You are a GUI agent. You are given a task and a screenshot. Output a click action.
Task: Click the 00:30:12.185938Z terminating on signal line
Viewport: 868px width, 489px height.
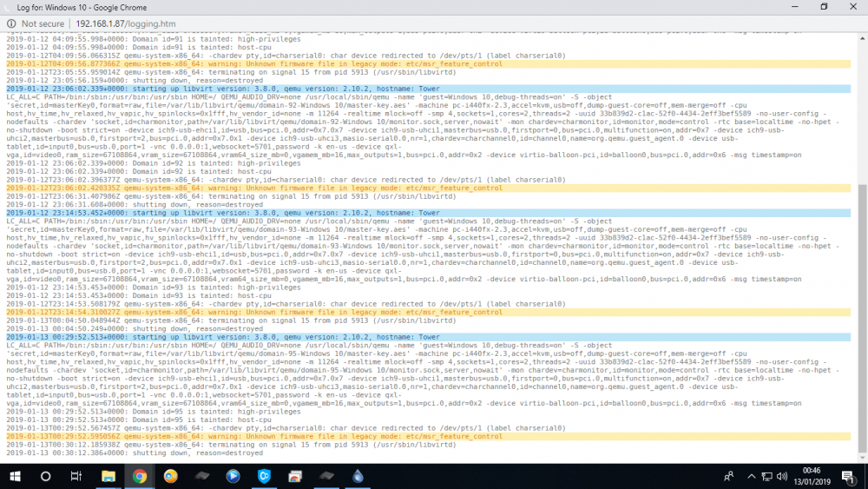click(232, 444)
